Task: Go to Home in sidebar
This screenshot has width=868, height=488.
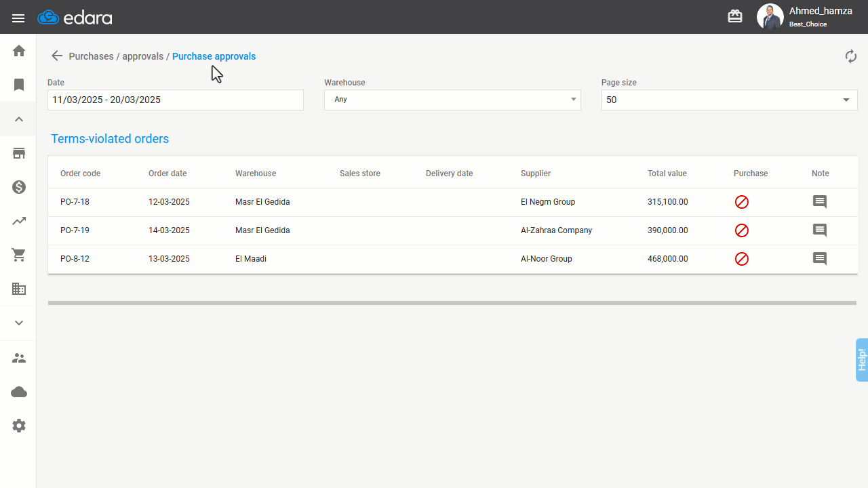Action: point(19,51)
